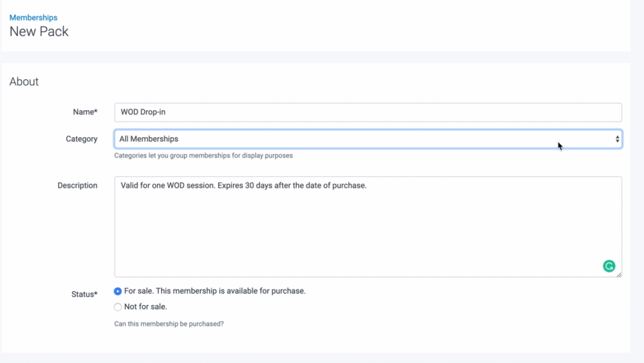The image size is (644, 363).
Task: Select the 'Not for sale' radio button
Action: tap(118, 307)
